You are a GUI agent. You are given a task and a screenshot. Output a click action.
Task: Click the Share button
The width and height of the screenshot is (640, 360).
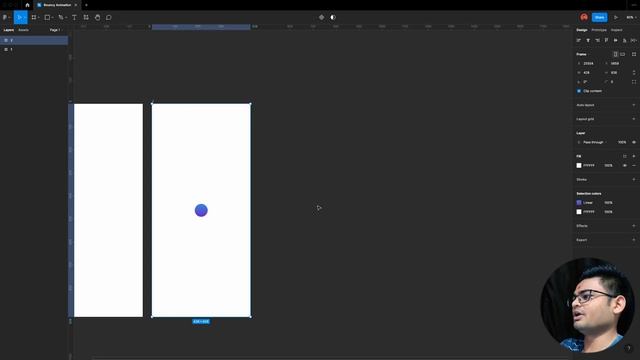pos(600,17)
